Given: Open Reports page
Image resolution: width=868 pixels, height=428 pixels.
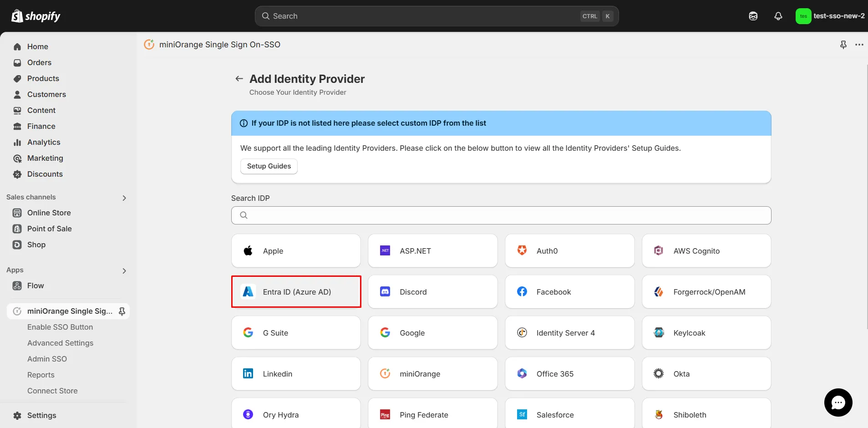Looking at the screenshot, I should (41, 375).
